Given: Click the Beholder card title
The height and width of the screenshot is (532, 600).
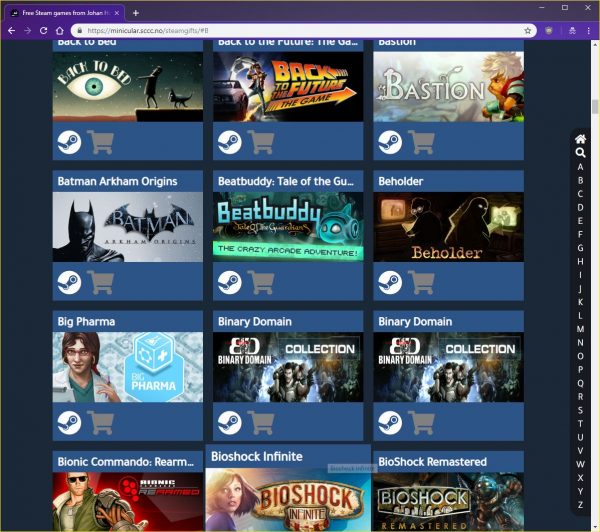Looking at the screenshot, I should pyautogui.click(x=401, y=181).
